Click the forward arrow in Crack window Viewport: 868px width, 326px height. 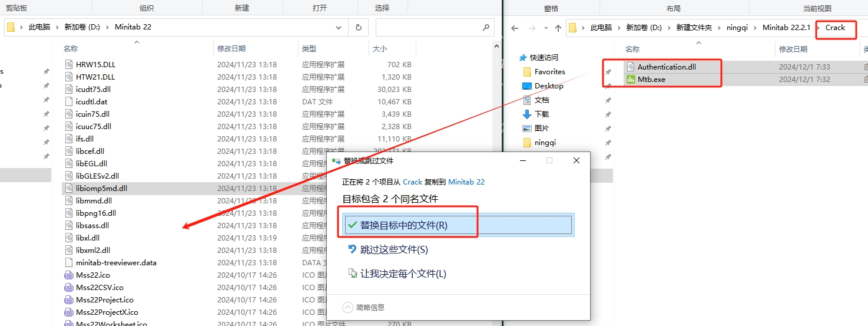pyautogui.click(x=532, y=28)
